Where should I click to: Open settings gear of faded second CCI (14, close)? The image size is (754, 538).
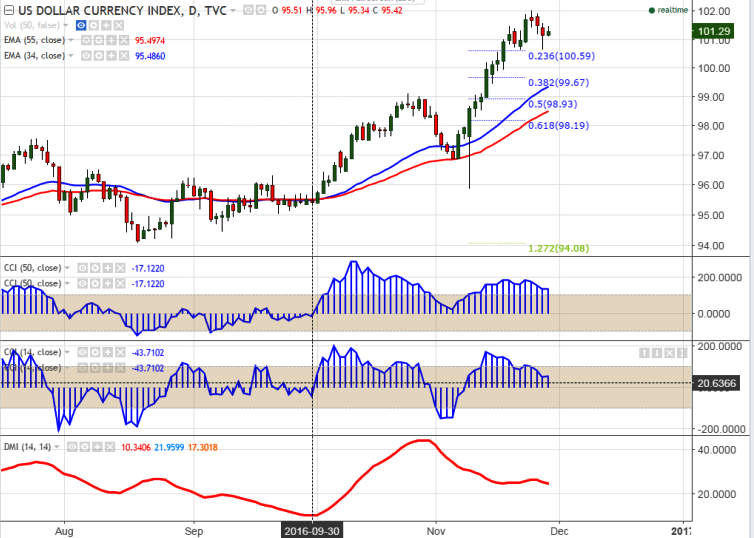[95, 368]
